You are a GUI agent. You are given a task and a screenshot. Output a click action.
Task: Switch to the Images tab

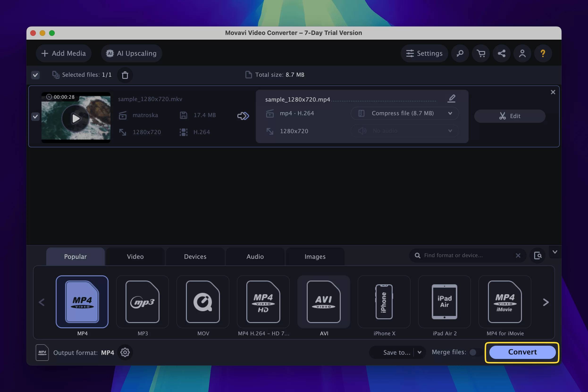click(x=315, y=256)
